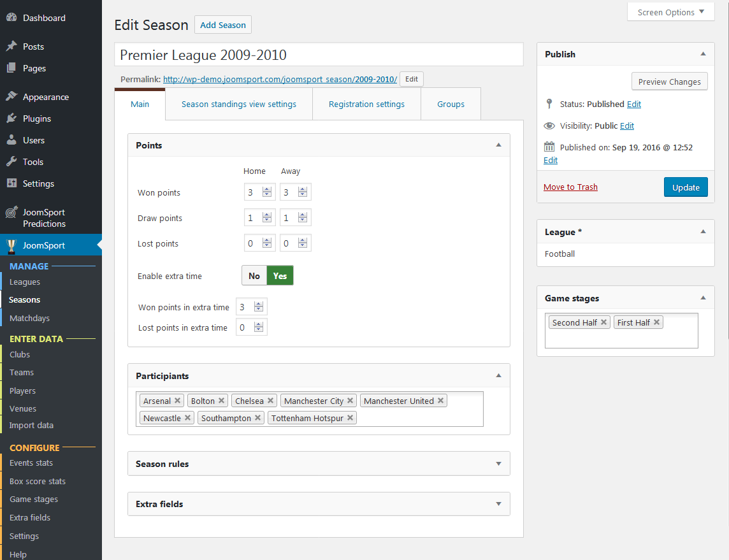Adjust Lost points Away stepper

(x=303, y=243)
